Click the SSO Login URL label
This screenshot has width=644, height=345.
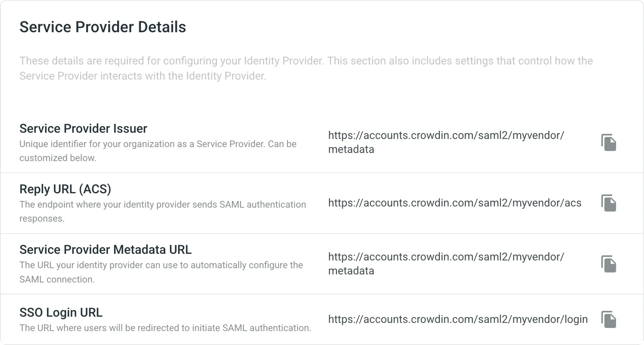coord(61,312)
